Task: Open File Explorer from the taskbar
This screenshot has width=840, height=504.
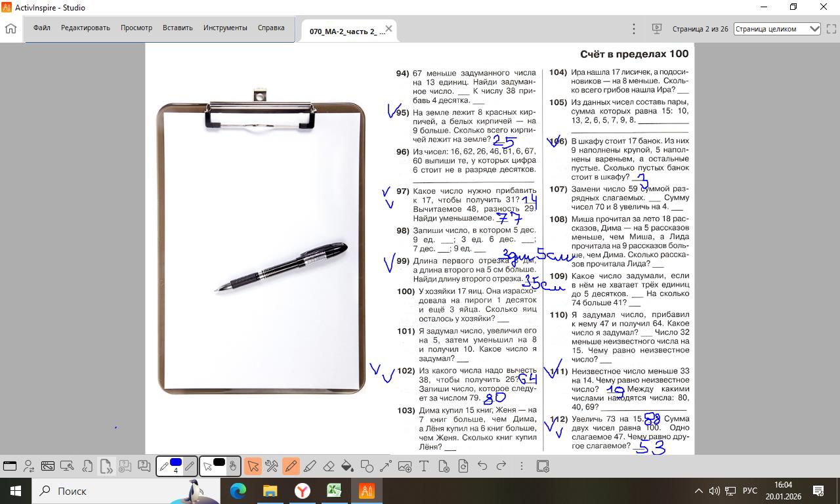Action: tap(270, 491)
